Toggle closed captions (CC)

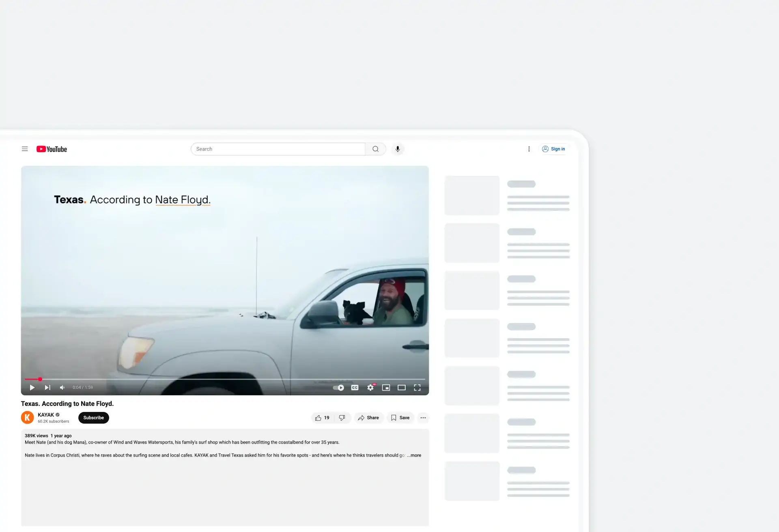(355, 388)
